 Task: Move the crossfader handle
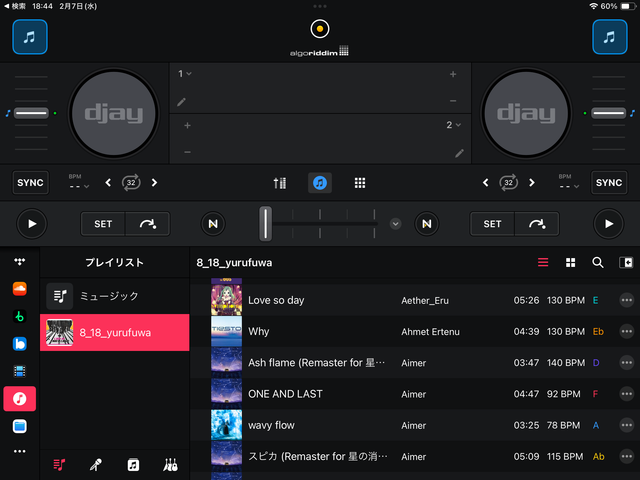pyautogui.click(x=265, y=223)
